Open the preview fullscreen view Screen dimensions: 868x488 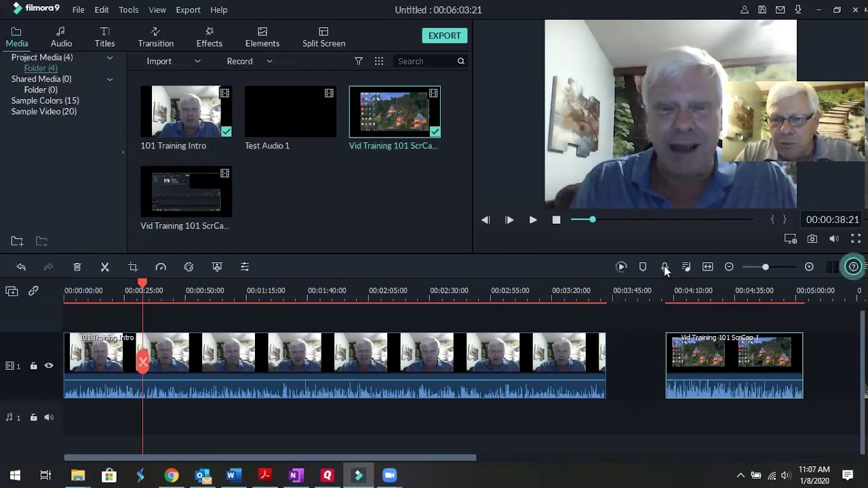point(856,239)
